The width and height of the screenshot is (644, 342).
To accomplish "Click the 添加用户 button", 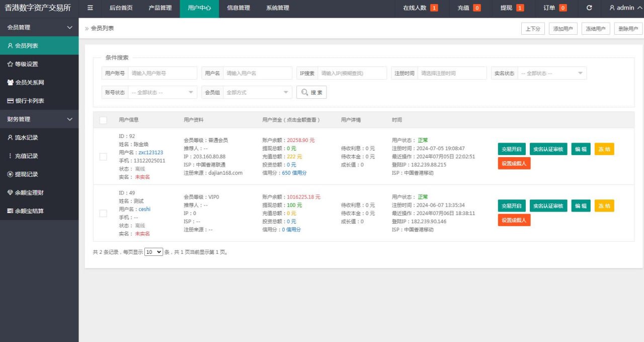I will 563,29.
